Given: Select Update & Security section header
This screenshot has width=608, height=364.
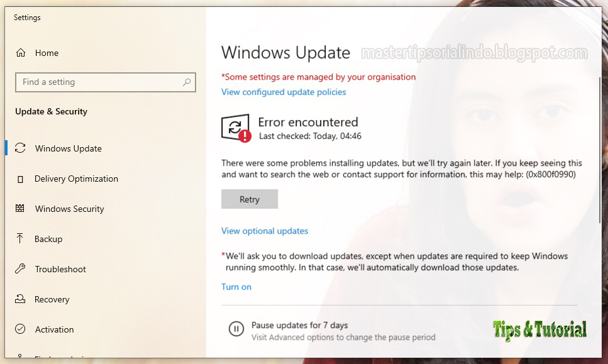Looking at the screenshot, I should click(x=51, y=111).
